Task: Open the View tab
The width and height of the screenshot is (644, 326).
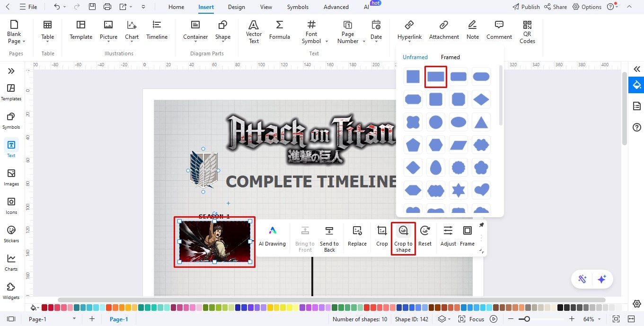Action: coord(266,7)
